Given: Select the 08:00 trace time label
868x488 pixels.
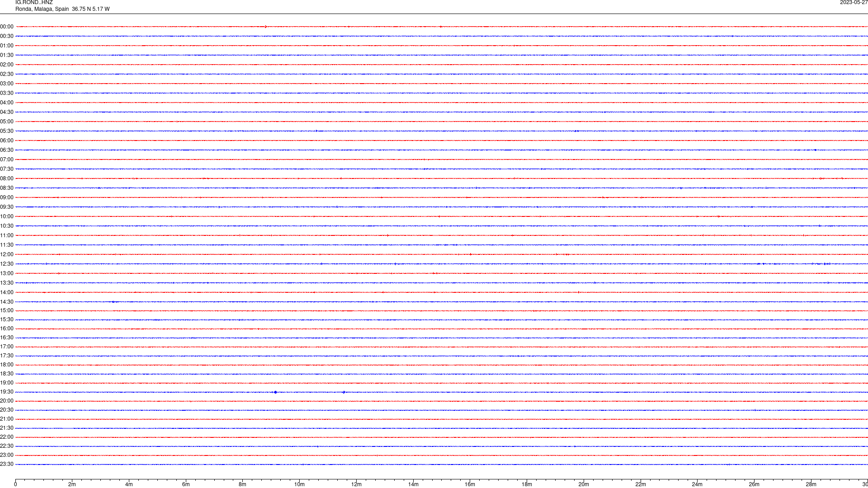Looking at the screenshot, I should 7,178.
